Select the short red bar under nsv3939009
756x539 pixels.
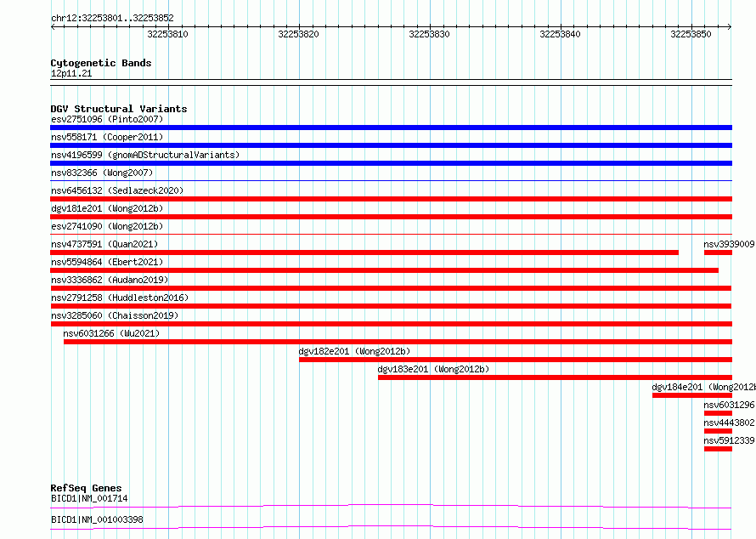[x=718, y=252]
